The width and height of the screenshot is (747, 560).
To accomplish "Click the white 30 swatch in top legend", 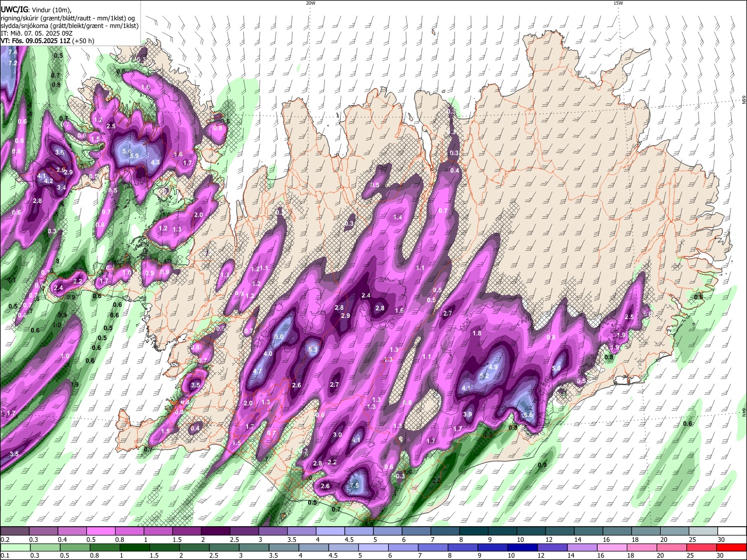I will coord(732,531).
